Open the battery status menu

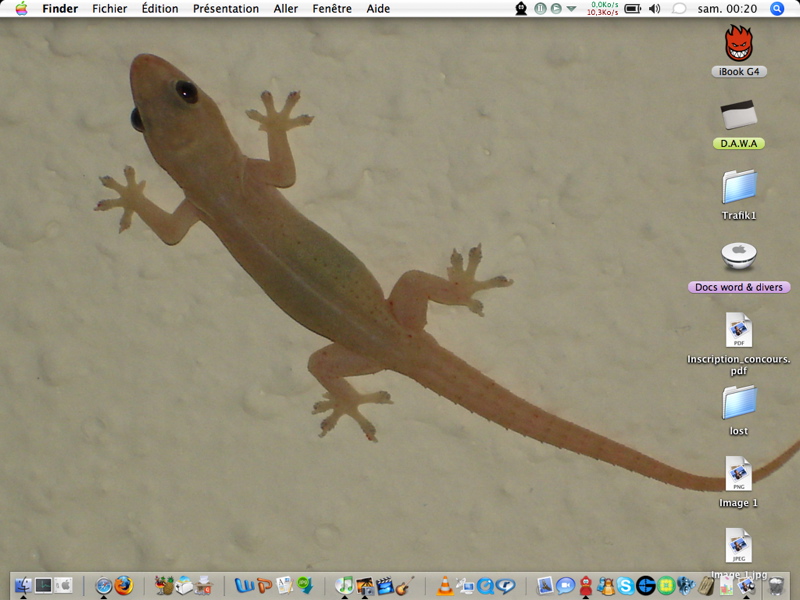(x=633, y=9)
